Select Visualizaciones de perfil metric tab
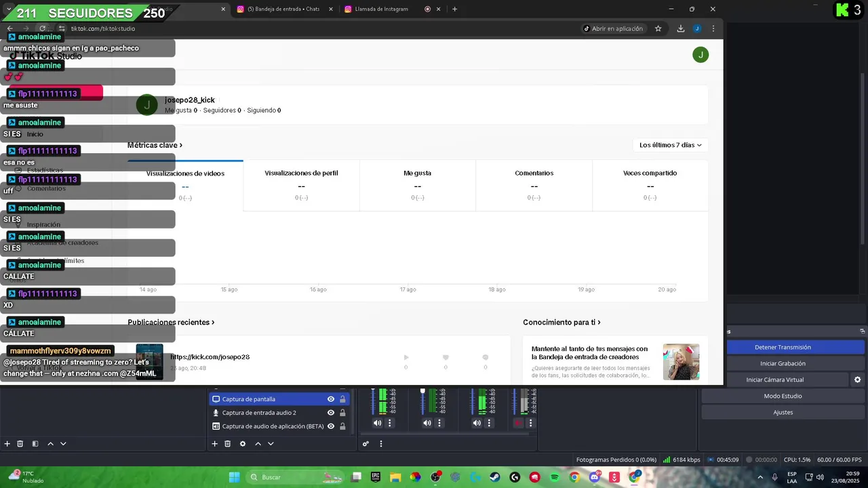This screenshot has width=868, height=488. click(301, 186)
